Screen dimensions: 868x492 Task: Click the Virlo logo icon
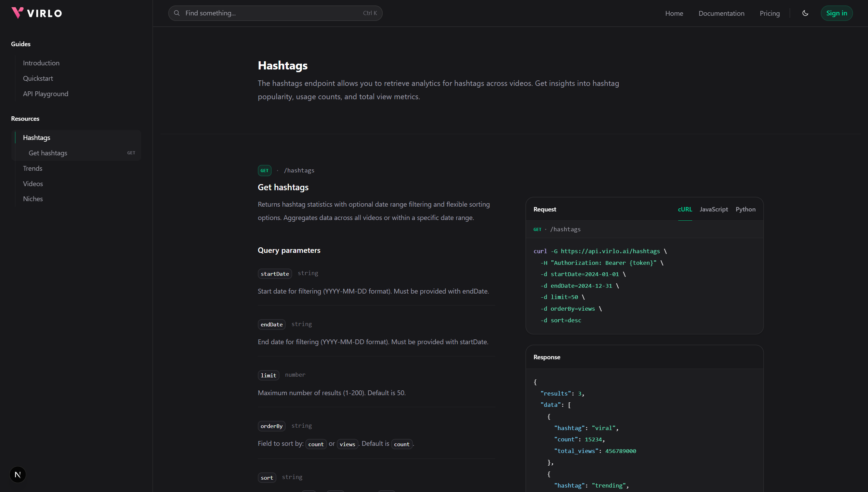point(17,13)
